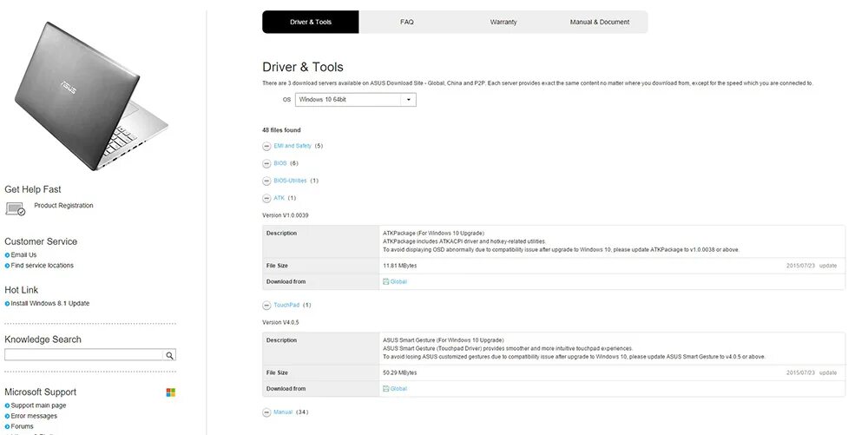Click the 50.29 MBytes file size
The width and height of the screenshot is (868, 435).
coord(399,373)
